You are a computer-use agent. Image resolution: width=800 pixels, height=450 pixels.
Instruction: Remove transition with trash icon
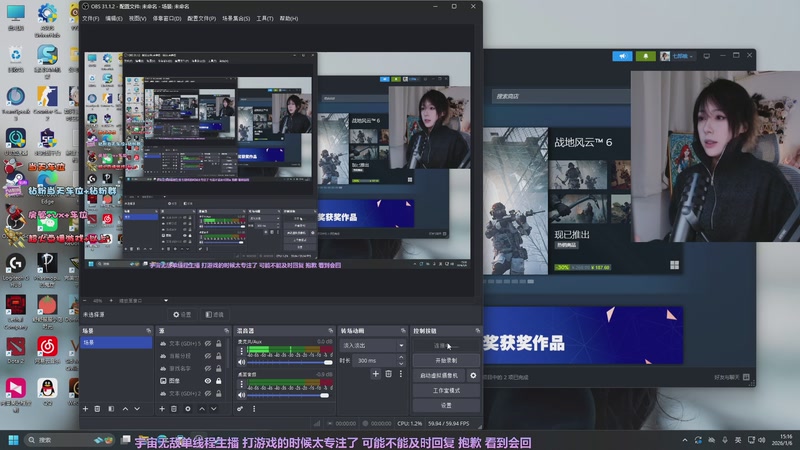coord(388,374)
